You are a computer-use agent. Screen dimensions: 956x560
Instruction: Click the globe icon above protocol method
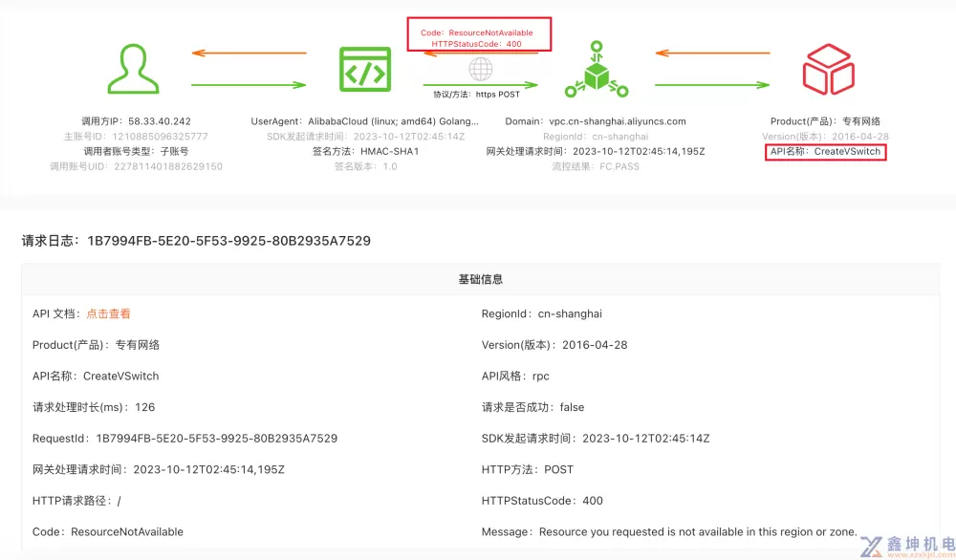[x=480, y=70]
